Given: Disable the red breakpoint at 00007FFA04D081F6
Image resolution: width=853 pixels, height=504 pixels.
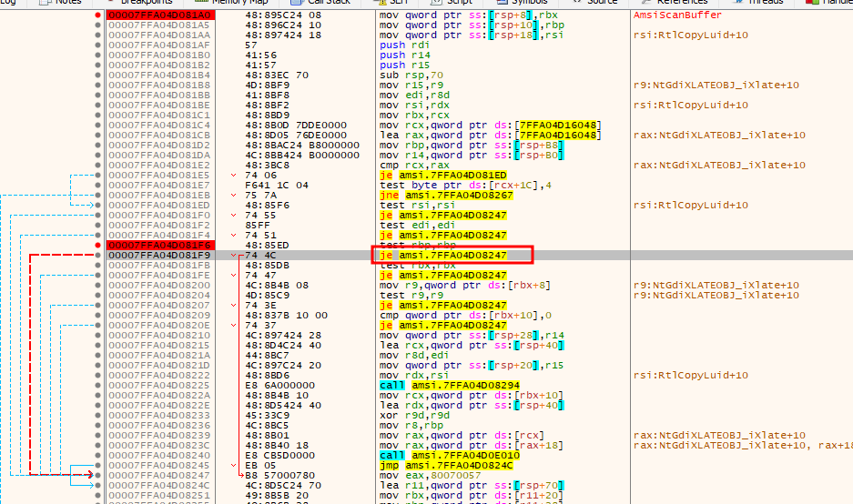Looking at the screenshot, I should tap(98, 245).
